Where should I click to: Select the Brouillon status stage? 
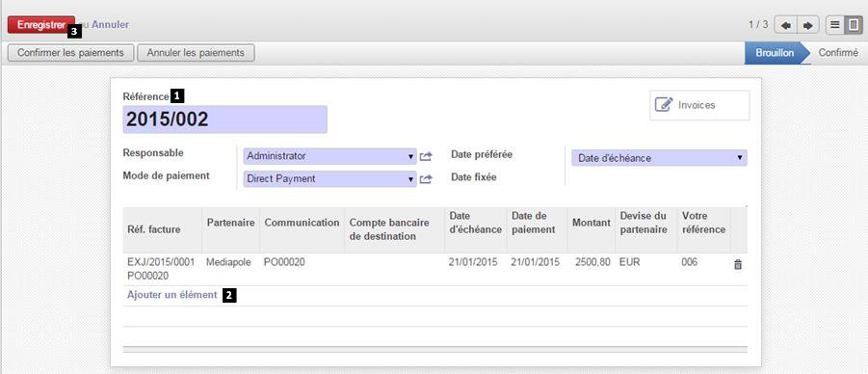[774, 53]
